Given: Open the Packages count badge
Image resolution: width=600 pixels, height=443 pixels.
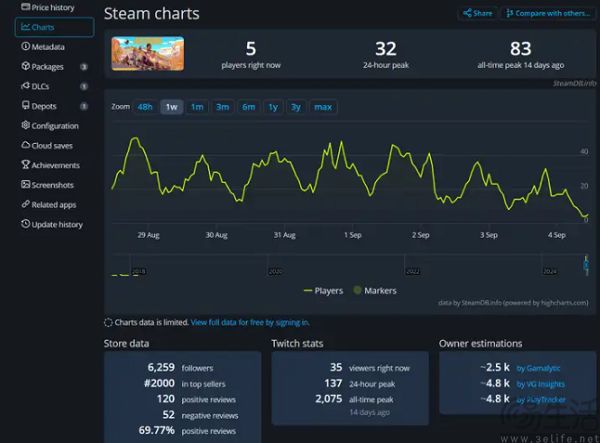Looking at the screenshot, I should tap(84, 67).
